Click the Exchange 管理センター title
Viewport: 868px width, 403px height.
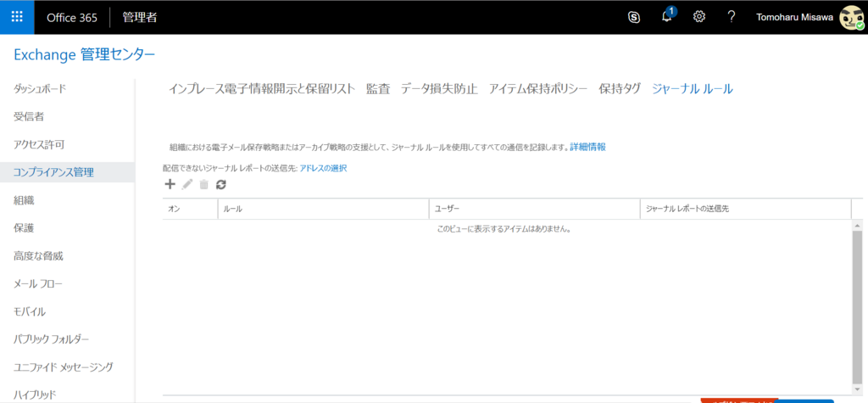click(x=84, y=54)
